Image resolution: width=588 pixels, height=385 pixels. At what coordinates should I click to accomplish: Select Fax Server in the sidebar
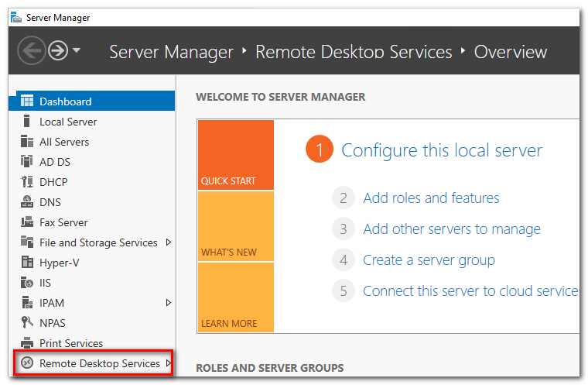coord(63,222)
